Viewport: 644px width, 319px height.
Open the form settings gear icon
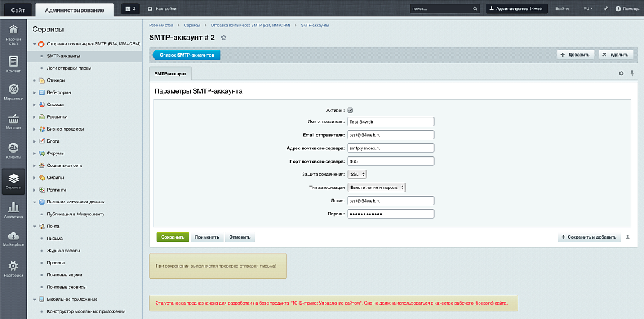click(x=621, y=73)
